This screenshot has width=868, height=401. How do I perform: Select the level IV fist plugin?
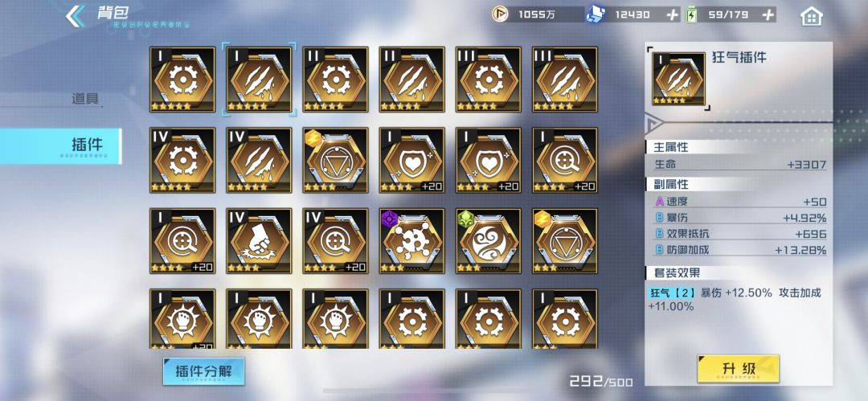click(x=259, y=241)
